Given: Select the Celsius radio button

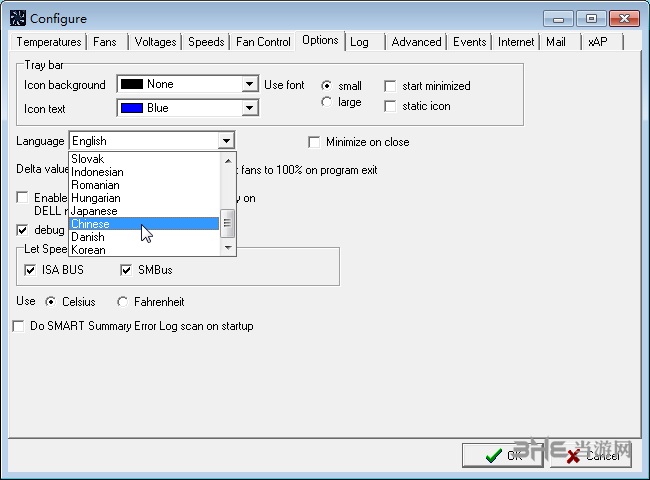Looking at the screenshot, I should point(51,302).
